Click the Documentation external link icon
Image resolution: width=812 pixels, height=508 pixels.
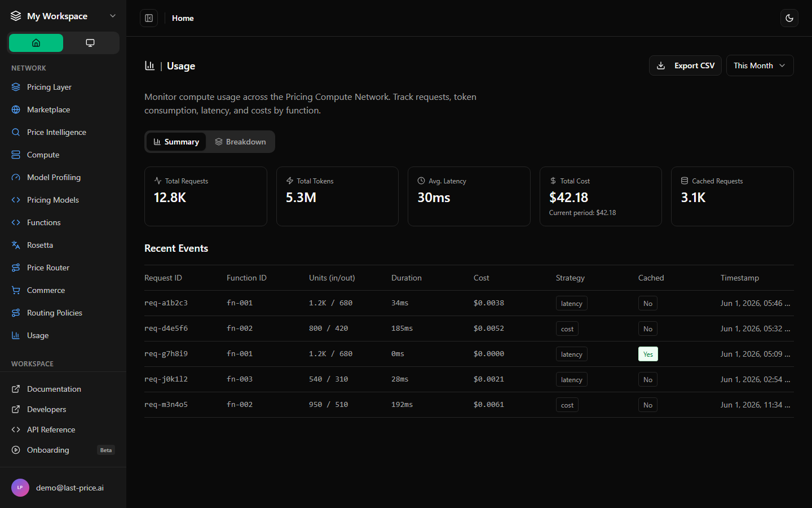pyautogui.click(x=16, y=389)
